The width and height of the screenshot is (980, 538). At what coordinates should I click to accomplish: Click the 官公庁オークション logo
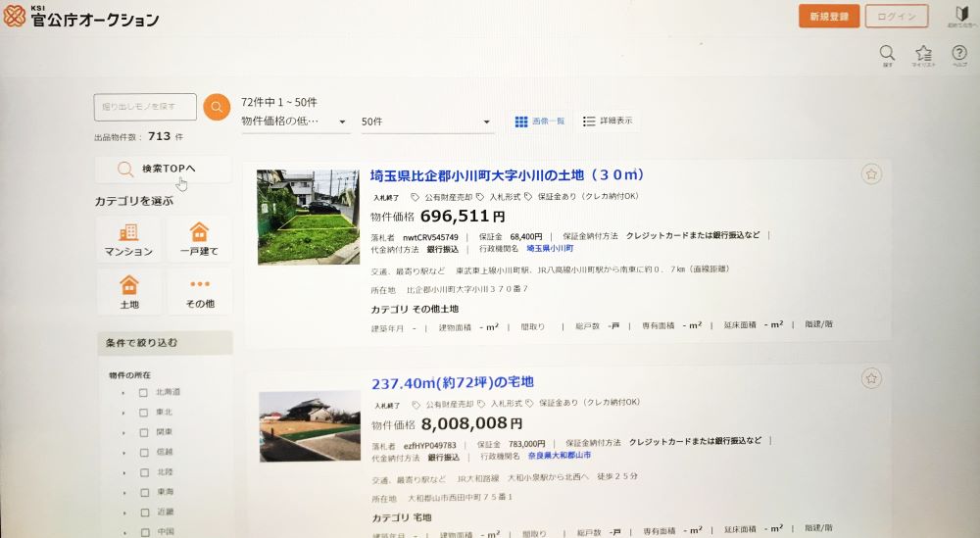click(x=81, y=17)
